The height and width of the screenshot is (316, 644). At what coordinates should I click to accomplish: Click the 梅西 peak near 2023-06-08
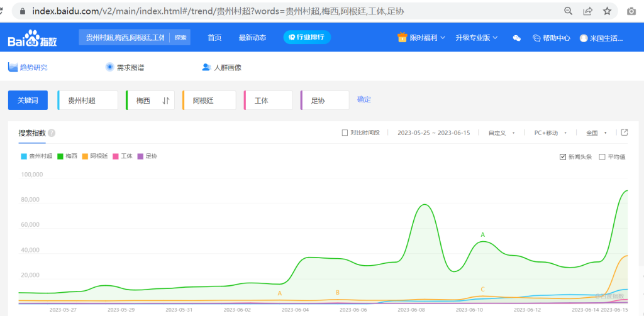tap(425, 204)
